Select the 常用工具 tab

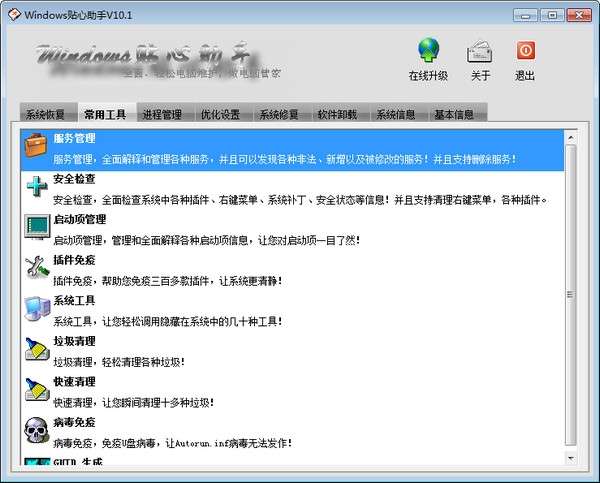click(105, 114)
